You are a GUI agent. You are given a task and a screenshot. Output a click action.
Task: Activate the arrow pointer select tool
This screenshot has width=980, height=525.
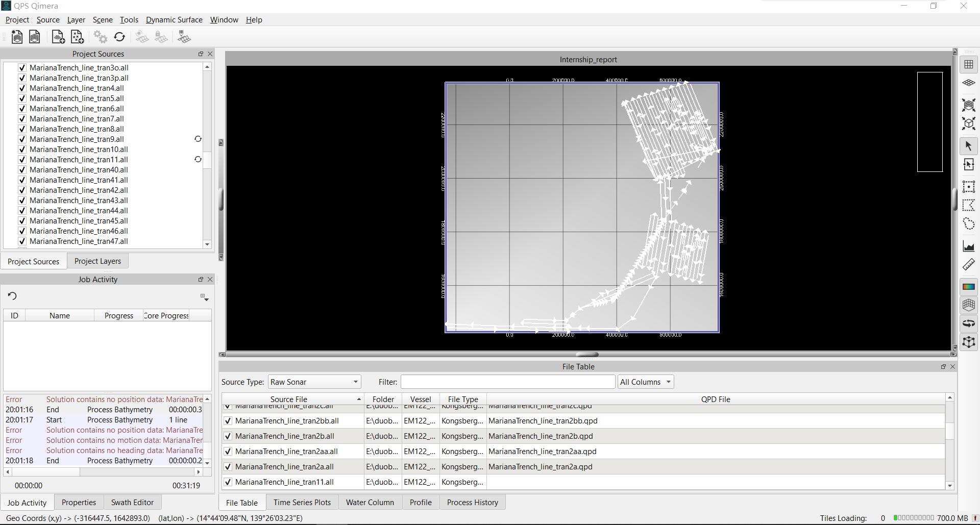tap(969, 146)
